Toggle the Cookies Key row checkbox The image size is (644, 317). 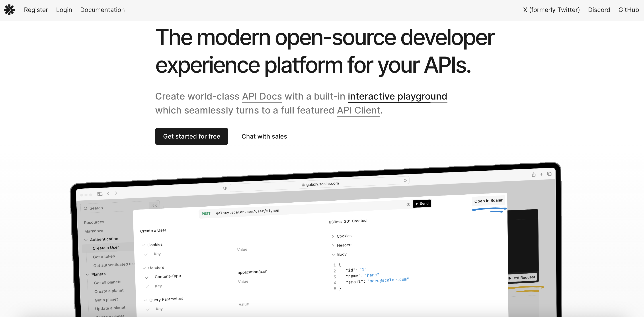[146, 254]
